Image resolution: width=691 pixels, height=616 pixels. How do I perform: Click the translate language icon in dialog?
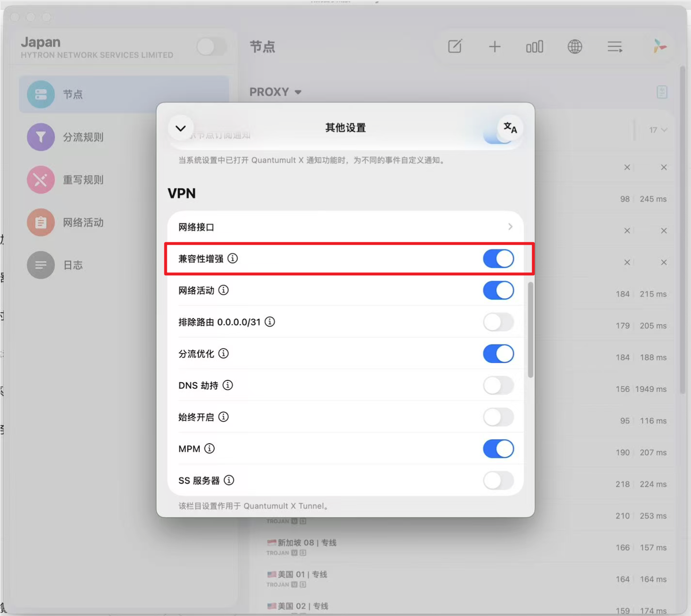pyautogui.click(x=510, y=128)
